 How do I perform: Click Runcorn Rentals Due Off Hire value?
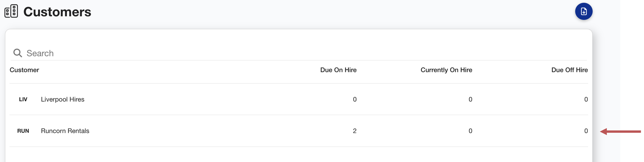click(586, 131)
